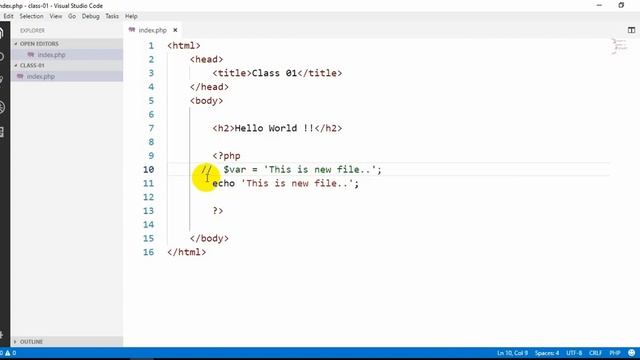The height and width of the screenshot is (360, 640).
Task: Click Spaces: 4 indentation setting
Action: point(547,353)
